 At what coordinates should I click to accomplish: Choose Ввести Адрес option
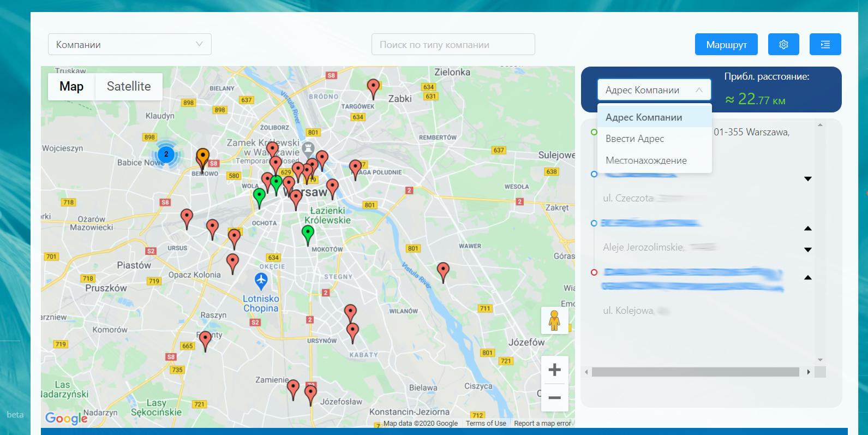click(655, 139)
